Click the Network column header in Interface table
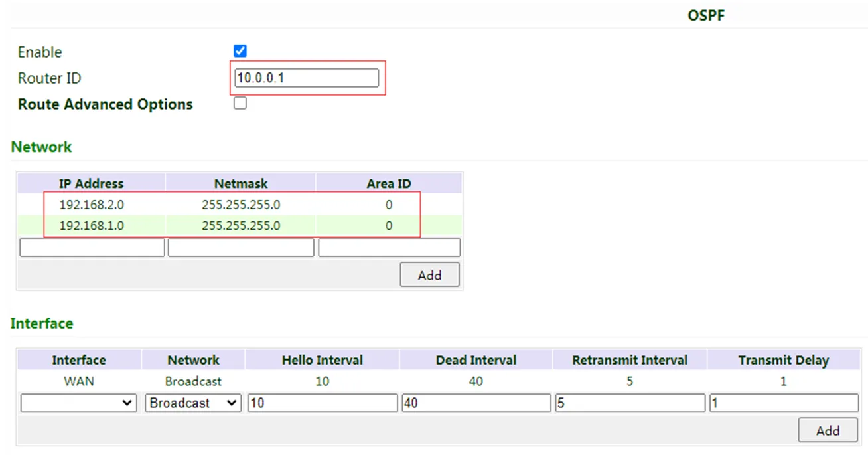The height and width of the screenshot is (455, 868). 193,360
